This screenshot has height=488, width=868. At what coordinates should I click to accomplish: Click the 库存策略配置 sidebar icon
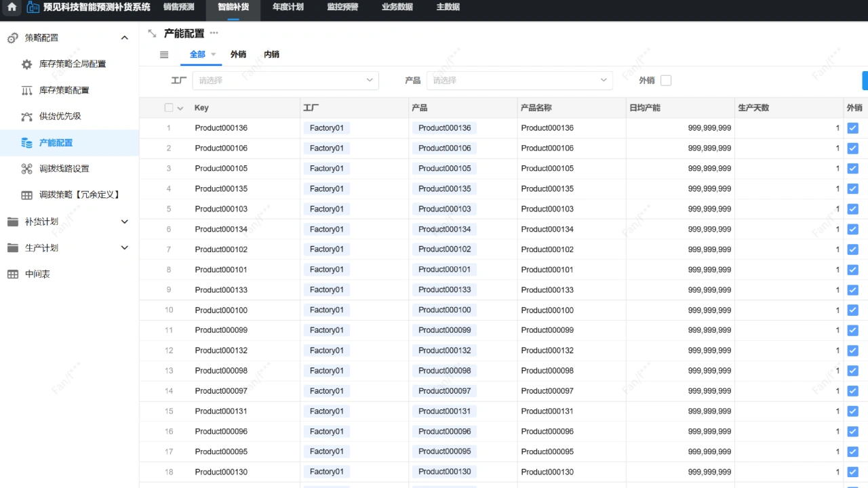pos(27,90)
